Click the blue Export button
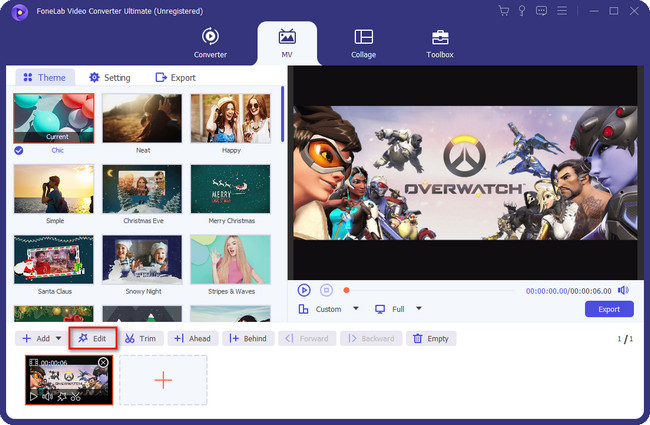650x425 pixels. [x=609, y=309]
